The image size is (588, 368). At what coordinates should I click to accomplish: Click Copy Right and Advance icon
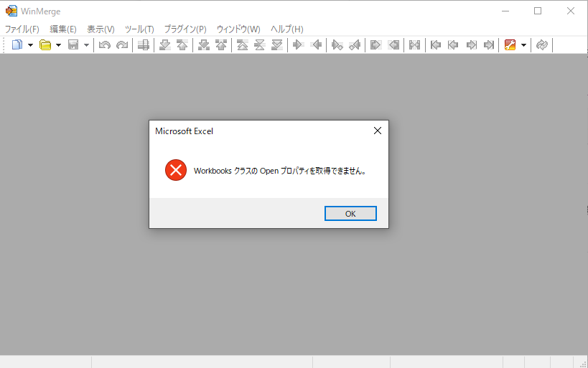pos(337,45)
